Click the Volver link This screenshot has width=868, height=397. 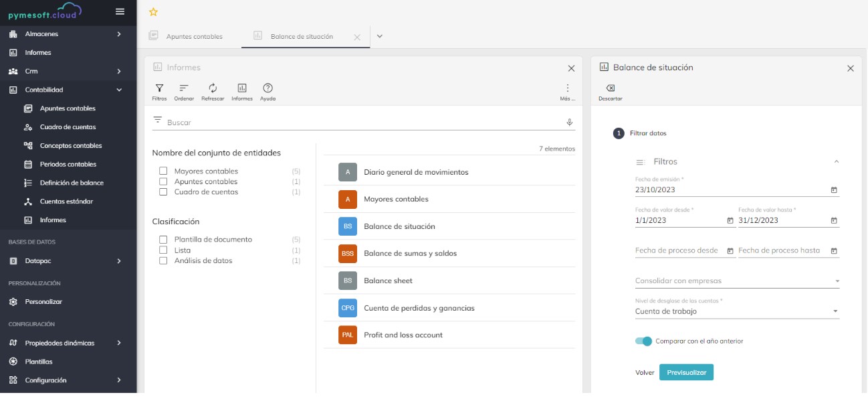pos(643,372)
